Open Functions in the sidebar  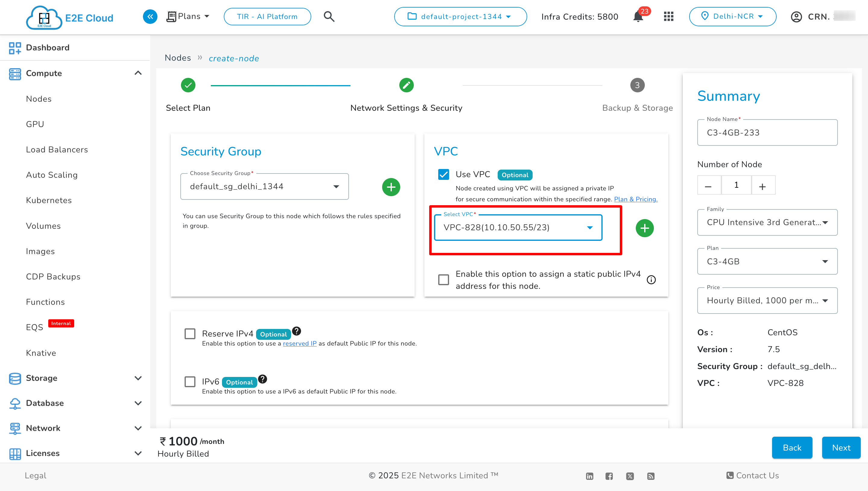coord(46,302)
